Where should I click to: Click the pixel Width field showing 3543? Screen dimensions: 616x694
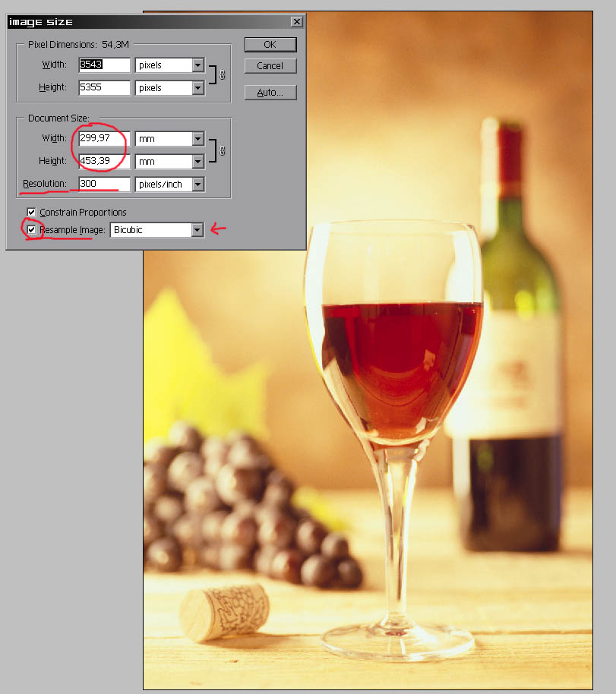[105, 65]
